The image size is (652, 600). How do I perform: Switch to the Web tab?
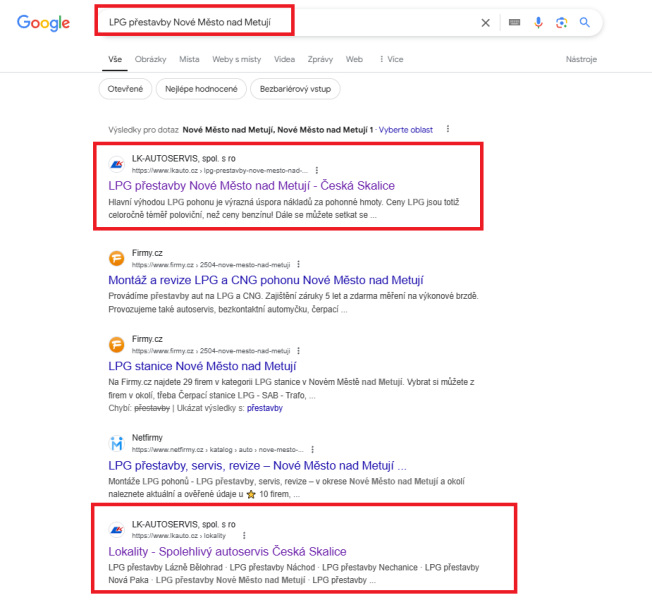[x=354, y=59]
